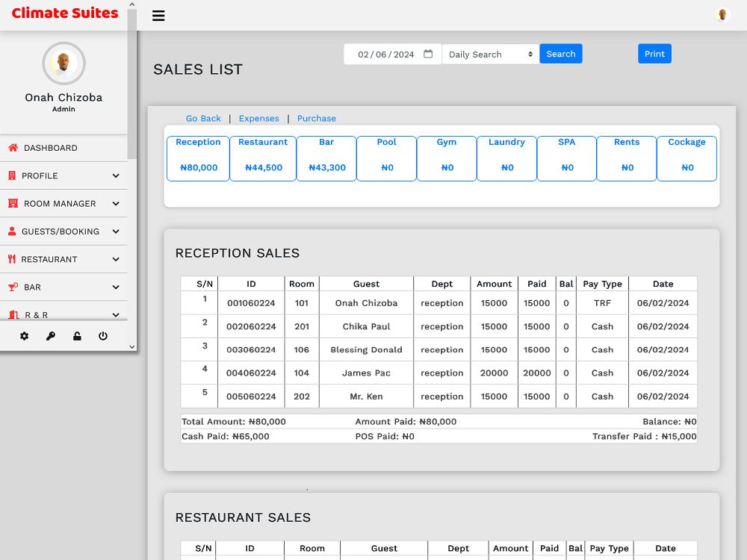Image resolution: width=747 pixels, height=560 pixels.
Task: Open the Expenses link
Action: 258,118
